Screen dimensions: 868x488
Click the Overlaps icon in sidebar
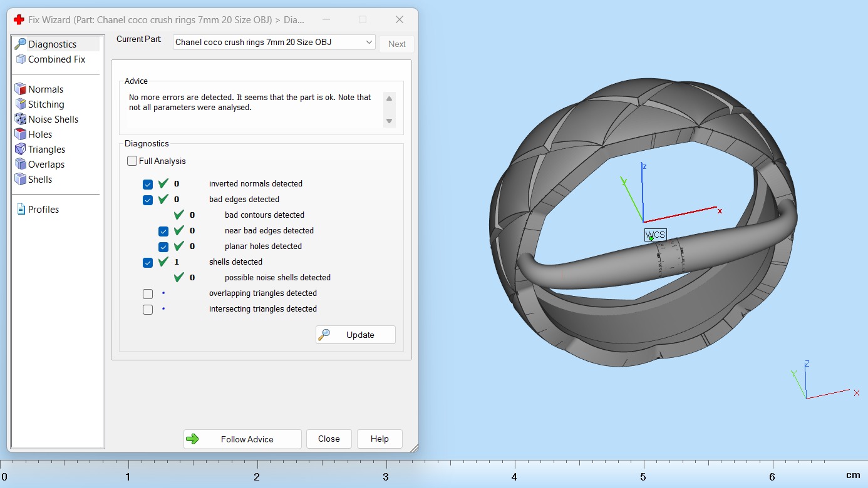[x=20, y=165]
